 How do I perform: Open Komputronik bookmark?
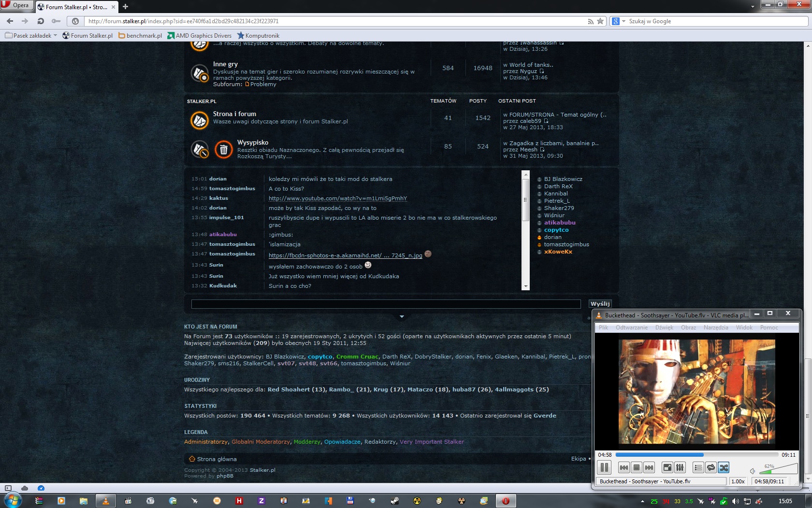point(258,35)
